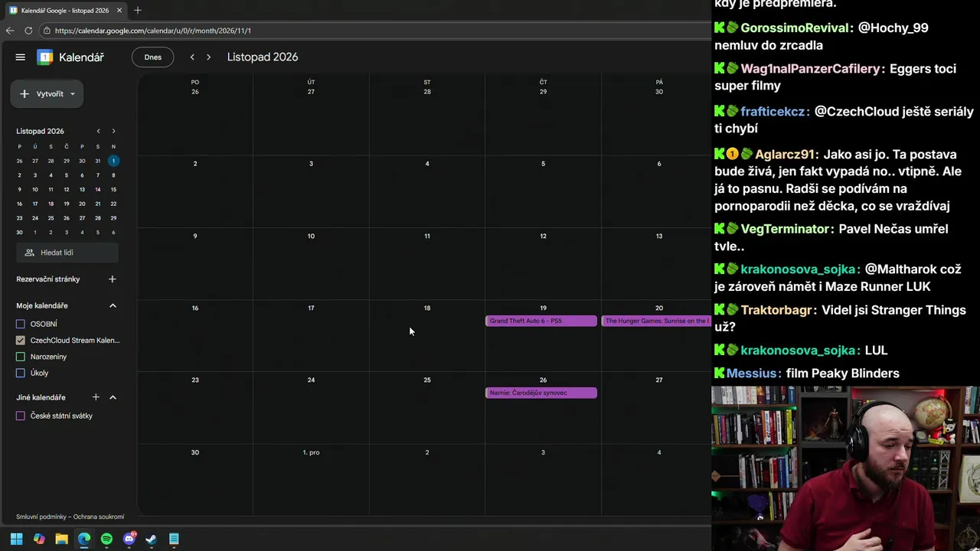Select highlighted day 1 in mini calendar
The height and width of the screenshot is (551, 980).
(x=113, y=161)
